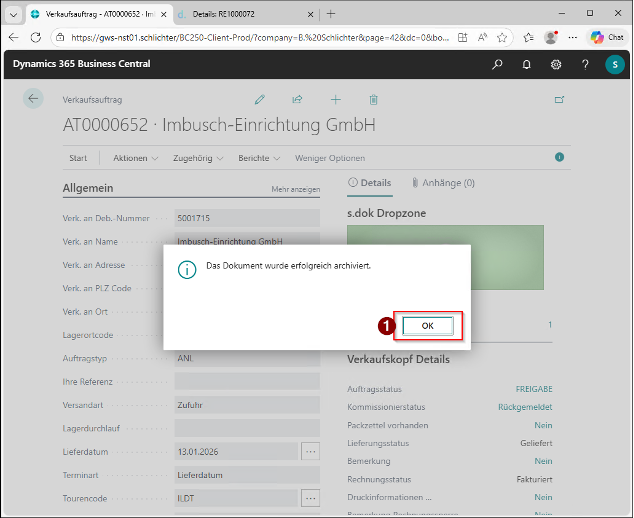Go back using the round arrow button
The height and width of the screenshot is (518, 634).
pos(33,98)
